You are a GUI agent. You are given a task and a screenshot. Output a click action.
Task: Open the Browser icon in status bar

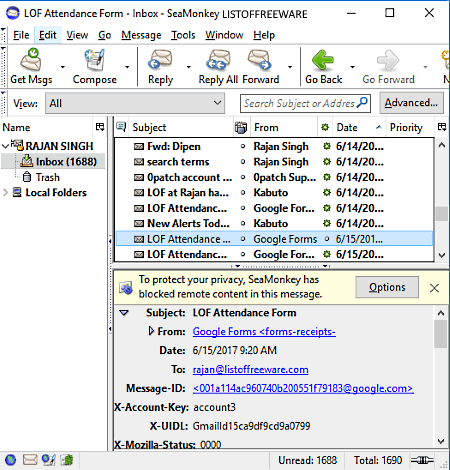10,460
